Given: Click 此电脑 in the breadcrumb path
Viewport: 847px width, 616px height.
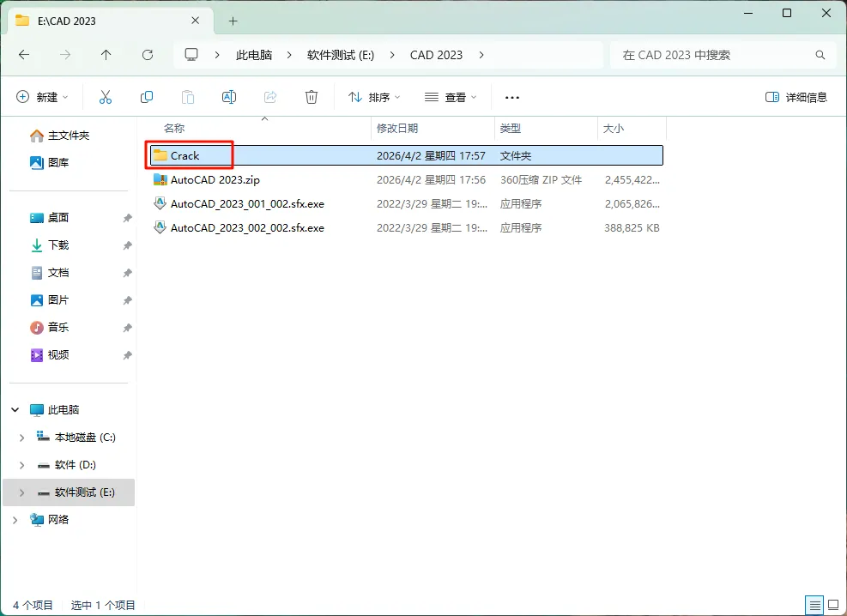Looking at the screenshot, I should pyautogui.click(x=254, y=55).
